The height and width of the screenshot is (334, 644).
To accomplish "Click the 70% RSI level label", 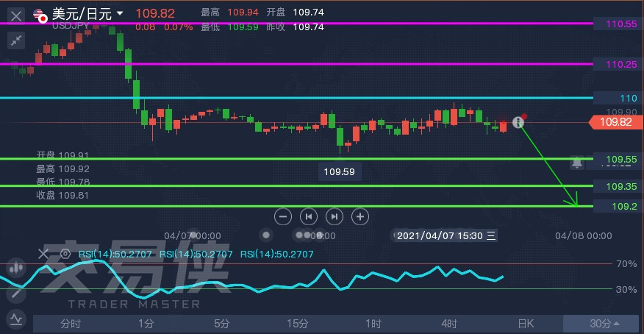I will [x=626, y=264].
